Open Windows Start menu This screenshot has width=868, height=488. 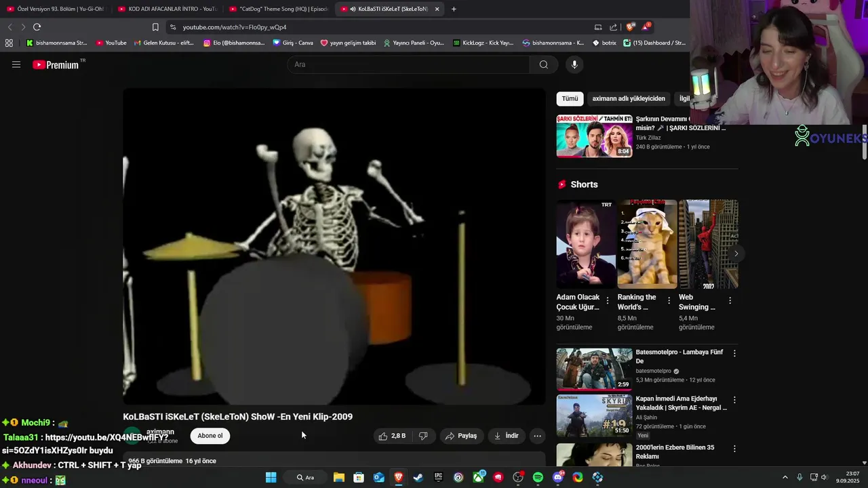tap(271, 477)
